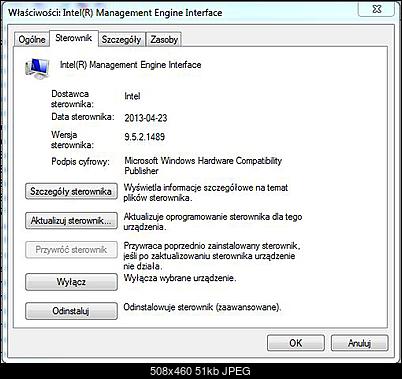Click the Szczegóły sterownika button

(71, 191)
